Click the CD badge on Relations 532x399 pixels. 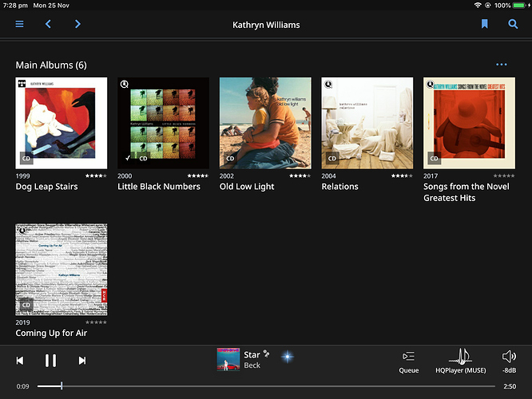(x=332, y=158)
